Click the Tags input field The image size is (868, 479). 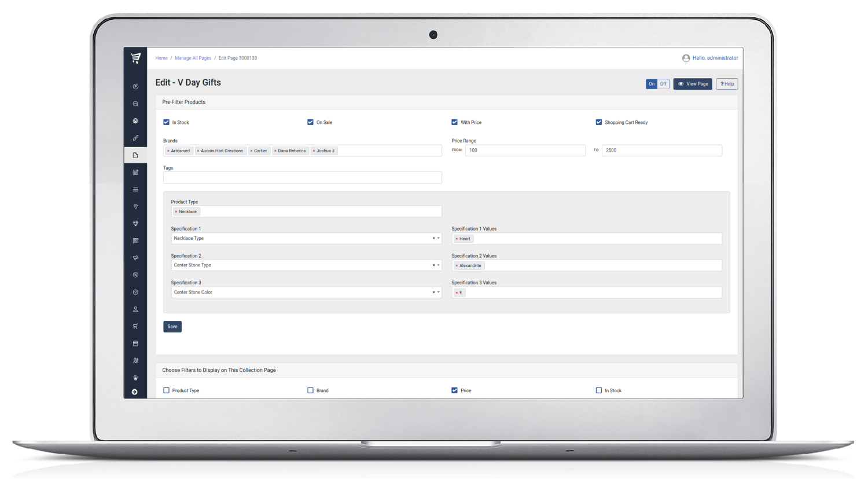(303, 178)
